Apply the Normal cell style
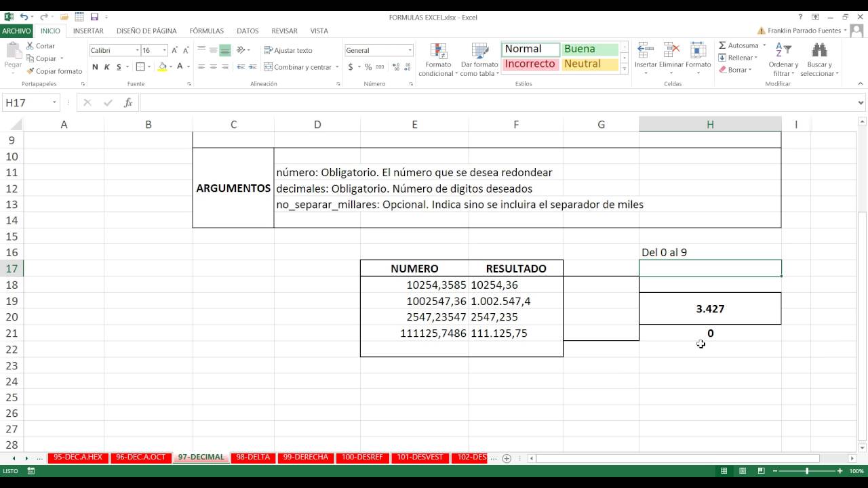Image resolution: width=868 pixels, height=488 pixels. (531, 49)
